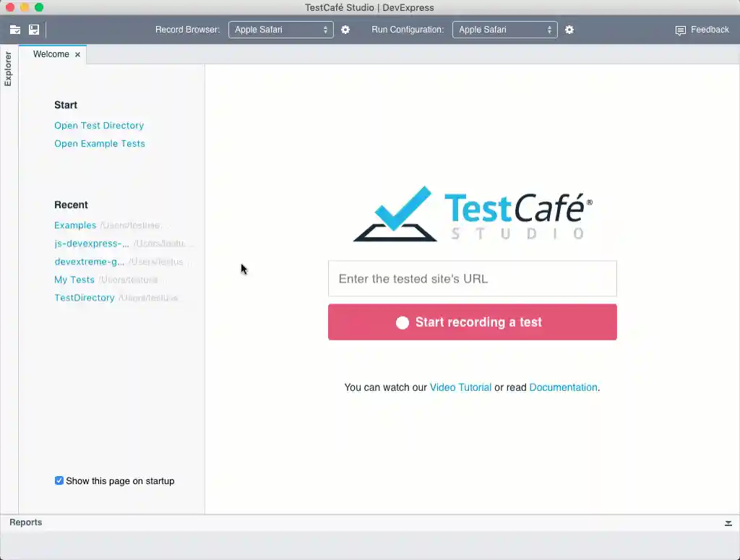
Task: Open Example Tests
Action: point(100,143)
